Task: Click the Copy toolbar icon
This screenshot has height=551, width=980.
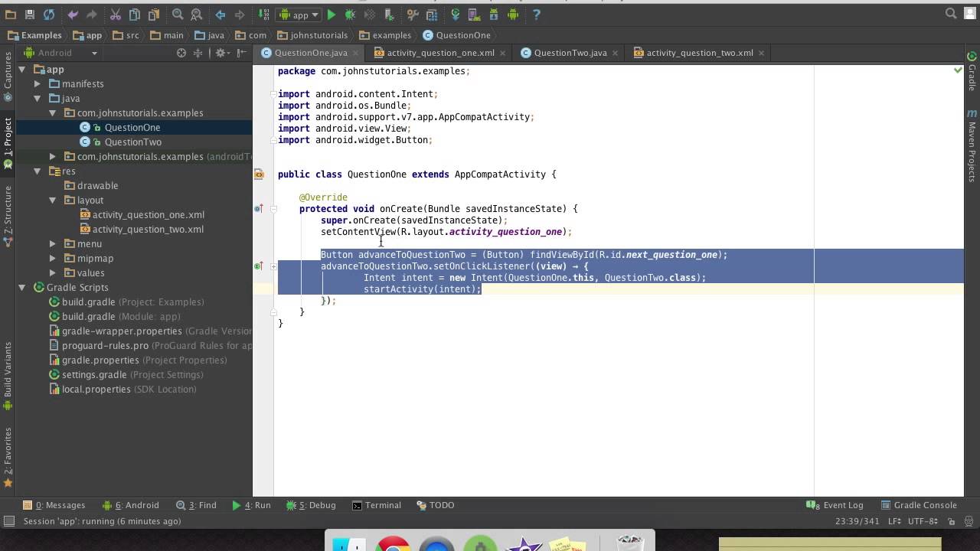Action: coord(135,15)
